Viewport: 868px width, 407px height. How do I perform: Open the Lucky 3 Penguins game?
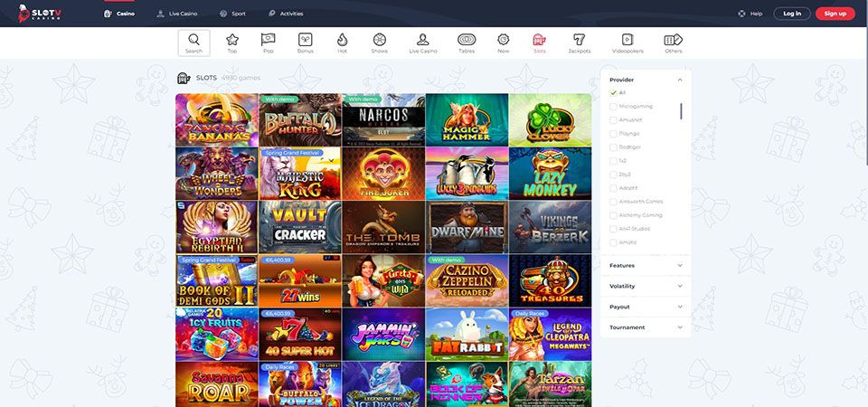tap(467, 174)
